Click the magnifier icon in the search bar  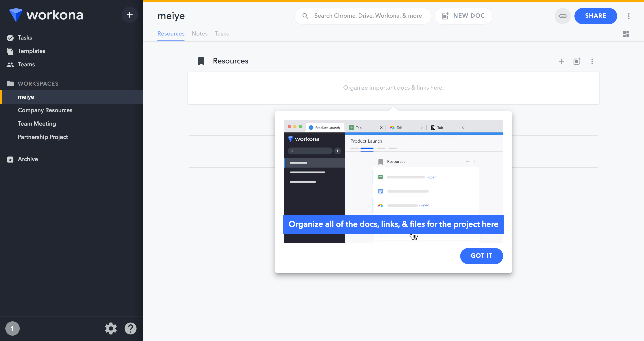click(305, 16)
